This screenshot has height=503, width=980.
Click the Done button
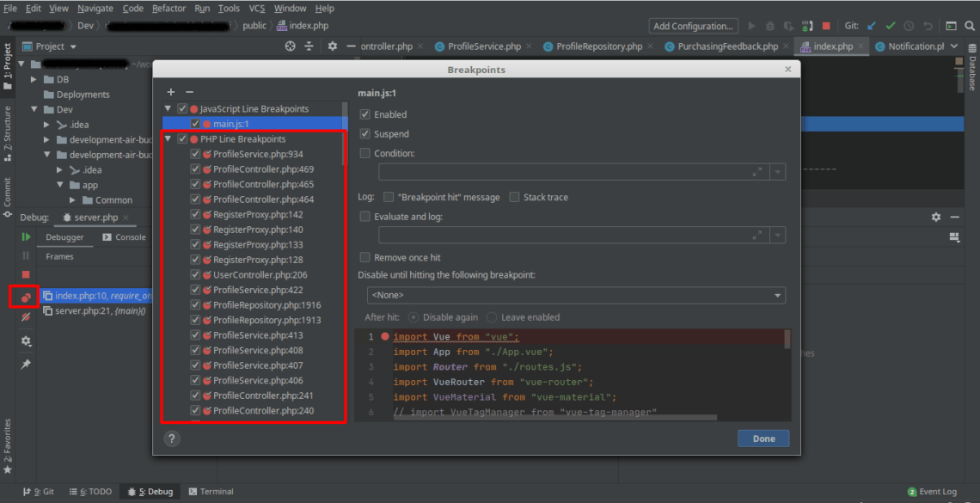tap(763, 439)
